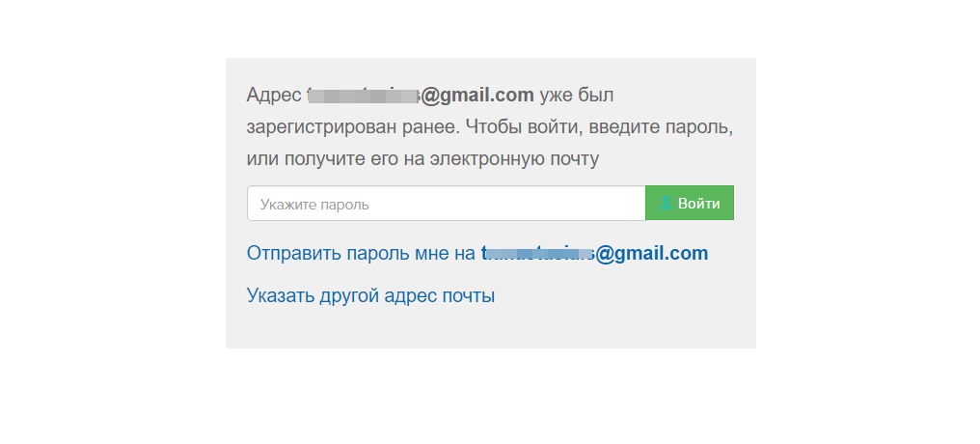Click the word Адрес at the message start
This screenshot has height=444, width=980.
coord(274,95)
